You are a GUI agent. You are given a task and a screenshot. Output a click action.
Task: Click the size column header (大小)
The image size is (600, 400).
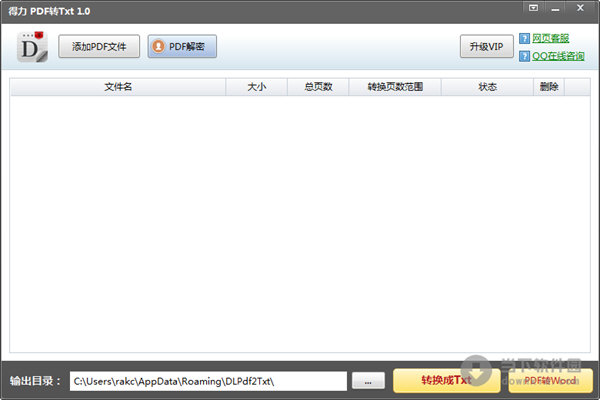[x=256, y=87]
